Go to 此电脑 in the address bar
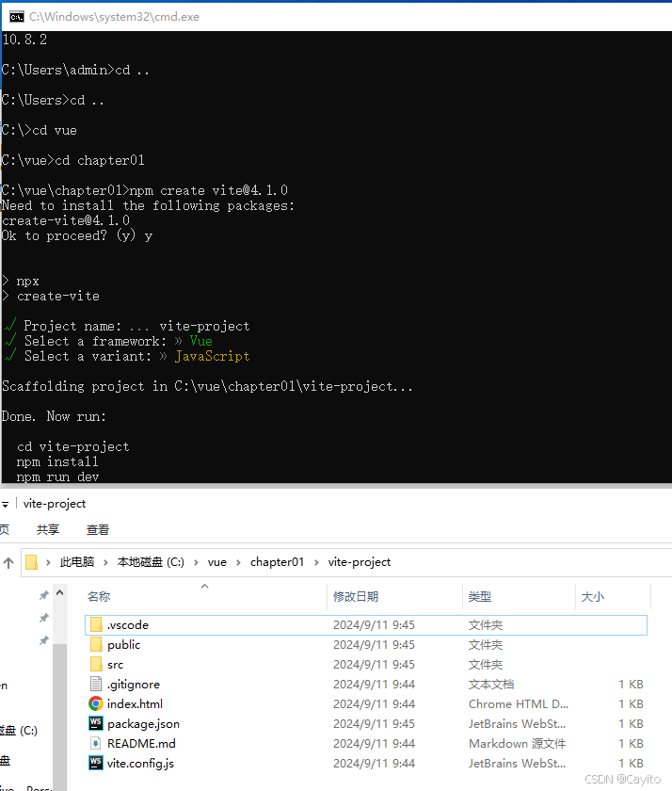This screenshot has width=672, height=791. pyautogui.click(x=77, y=562)
